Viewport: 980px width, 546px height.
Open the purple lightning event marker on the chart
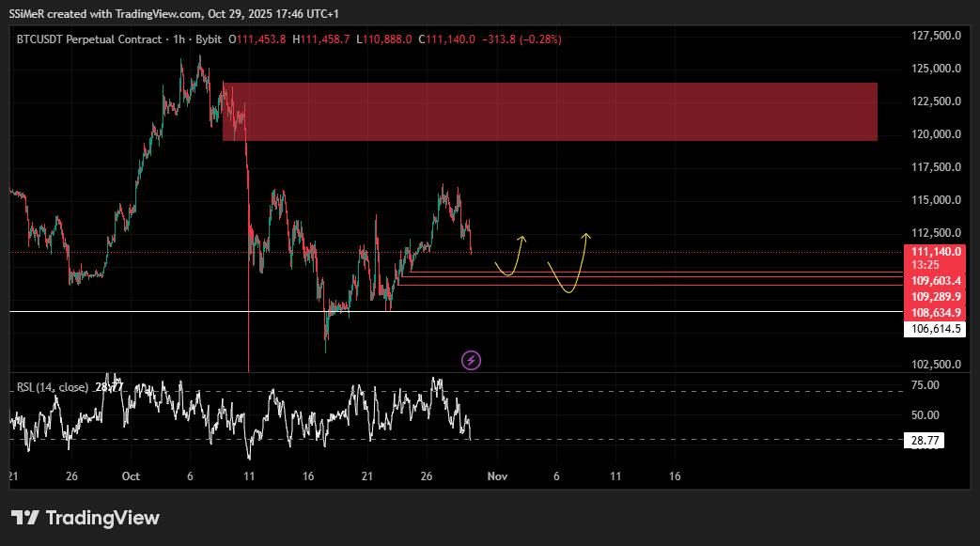(470, 360)
